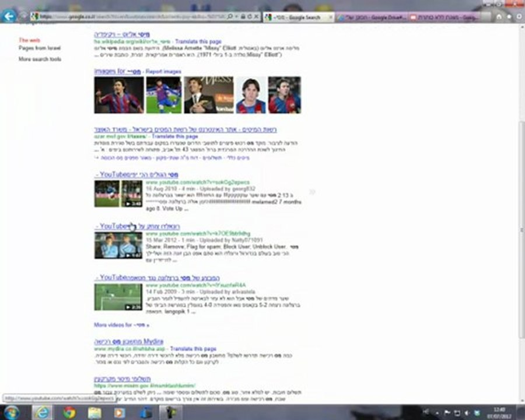Open Windows Explorer folder on taskbar

click(94, 412)
